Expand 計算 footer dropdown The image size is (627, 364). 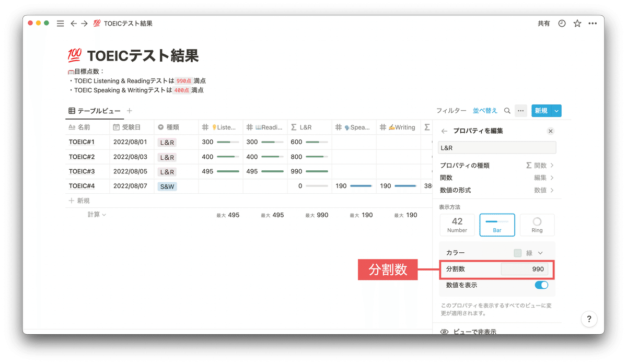(97, 215)
